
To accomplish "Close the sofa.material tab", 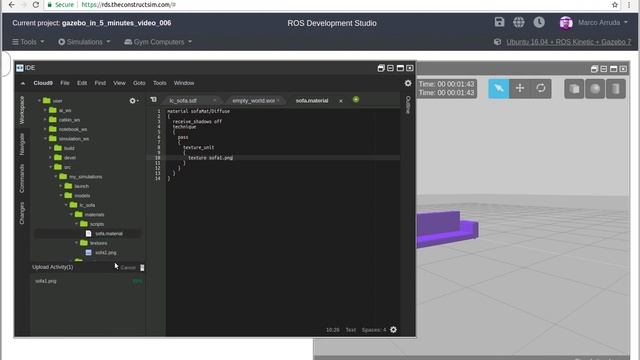I will click(x=341, y=101).
